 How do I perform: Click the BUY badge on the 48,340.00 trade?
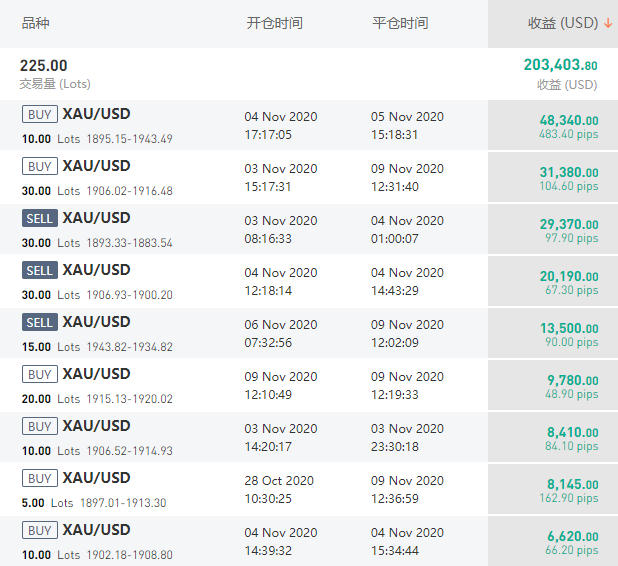40,114
